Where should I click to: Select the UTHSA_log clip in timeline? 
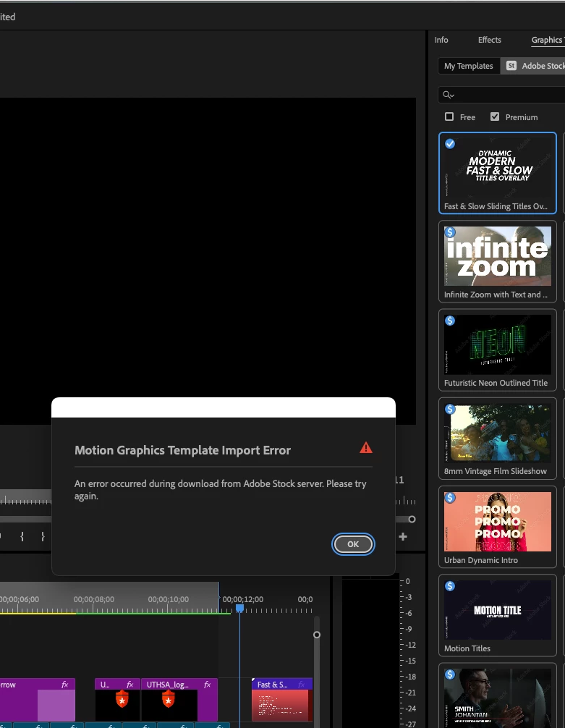pos(179,699)
